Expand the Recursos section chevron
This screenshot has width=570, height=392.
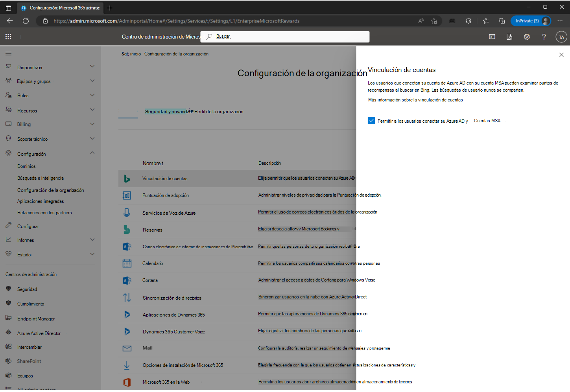[x=92, y=109]
